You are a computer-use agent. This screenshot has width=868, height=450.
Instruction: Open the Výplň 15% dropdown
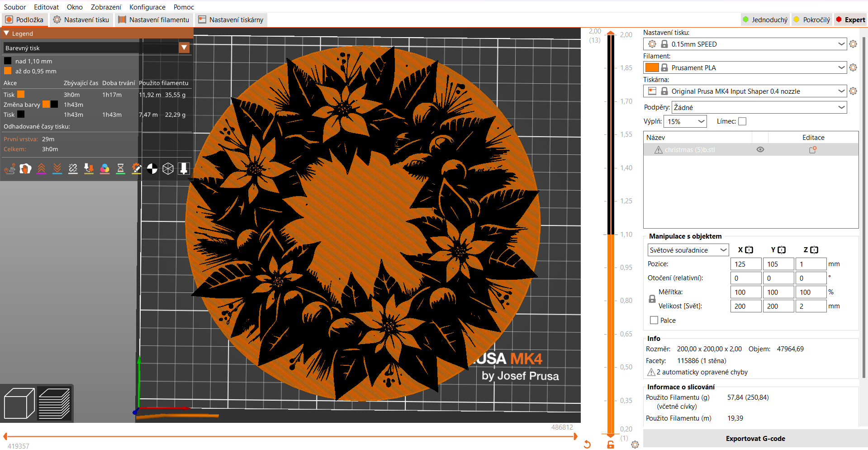(685, 121)
